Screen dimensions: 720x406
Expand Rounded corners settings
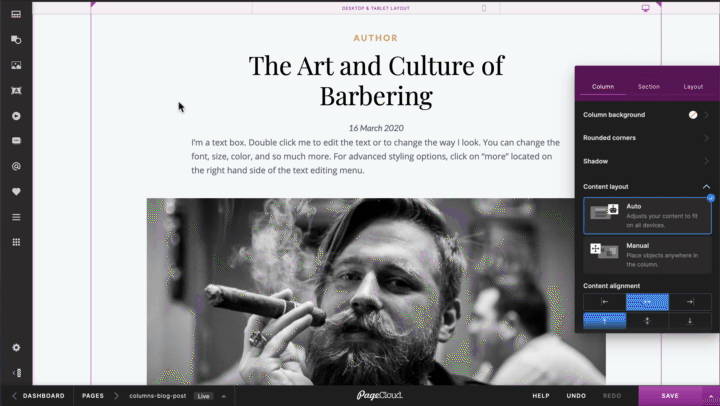point(647,138)
